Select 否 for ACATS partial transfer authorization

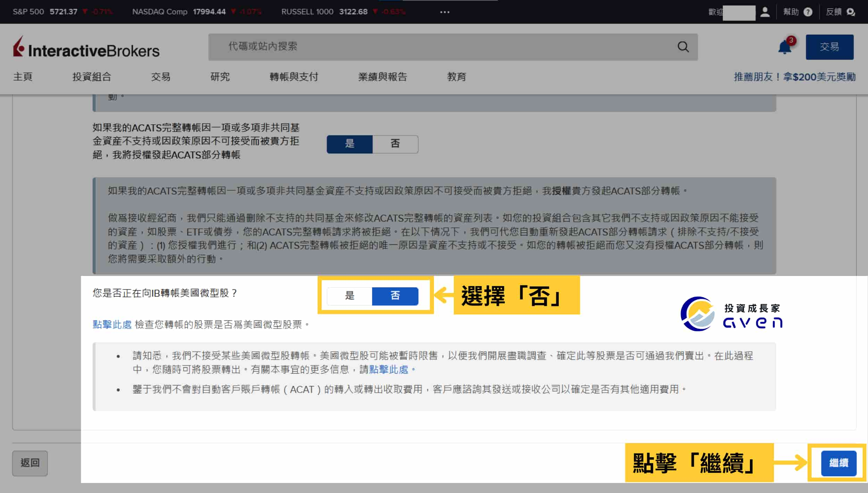coord(395,144)
